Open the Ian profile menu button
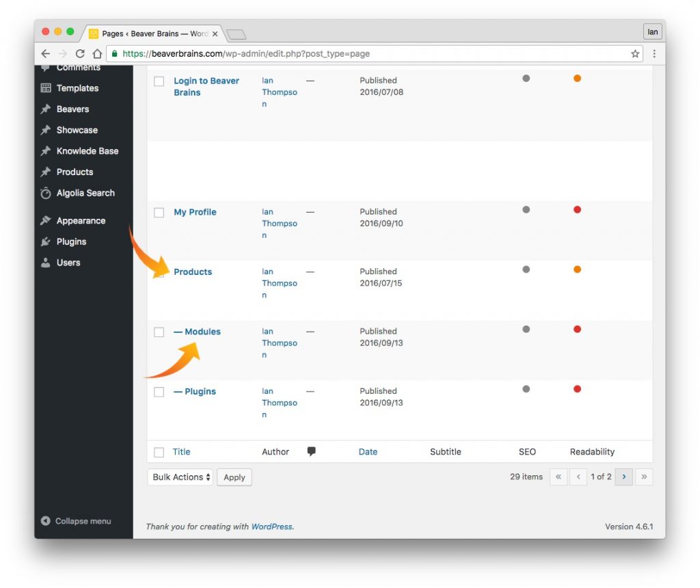The image size is (700, 588). tap(653, 31)
